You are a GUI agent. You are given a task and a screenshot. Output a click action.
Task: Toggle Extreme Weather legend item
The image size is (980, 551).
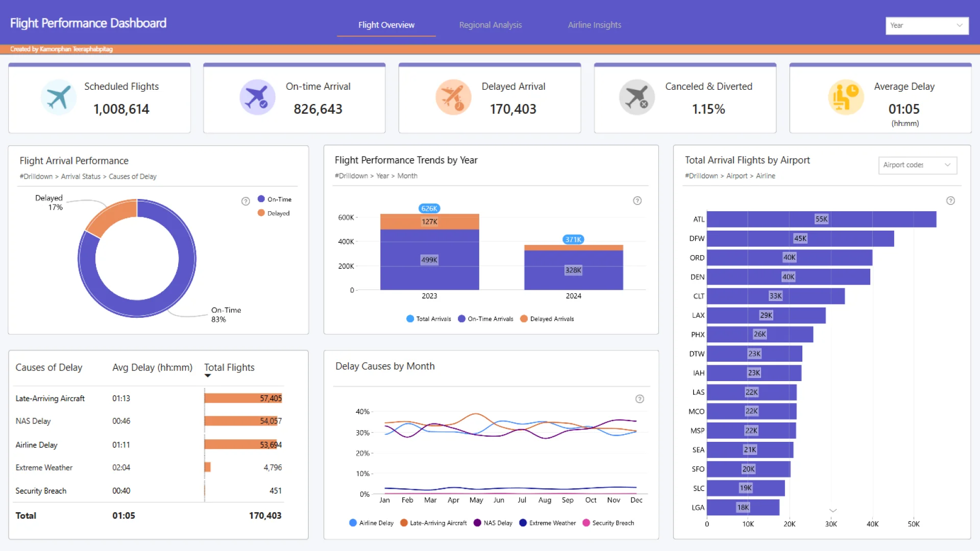548,523
